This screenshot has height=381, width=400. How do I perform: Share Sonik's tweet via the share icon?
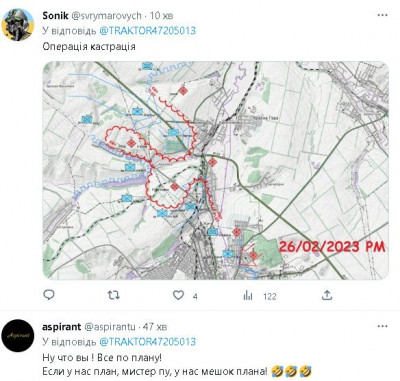[x=327, y=295]
